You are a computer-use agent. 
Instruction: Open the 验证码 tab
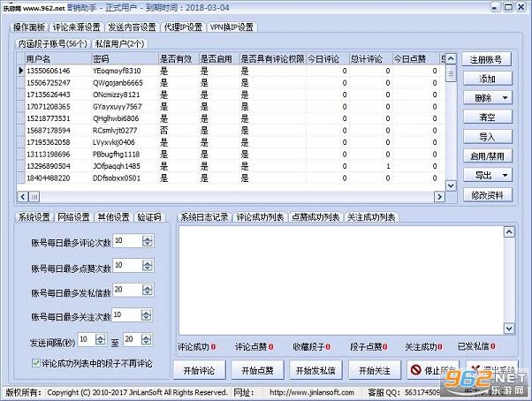(x=149, y=217)
